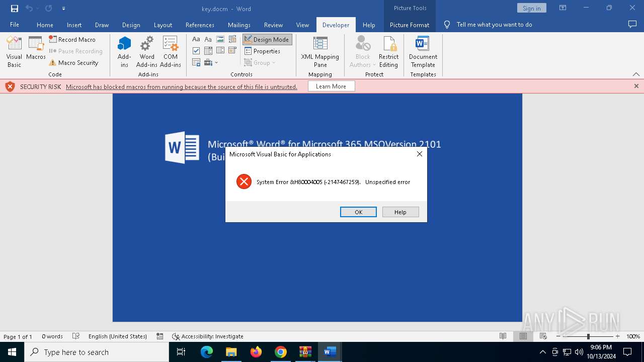This screenshot has height=362, width=644.
Task: Save the document from Quick Access toolbar
Action: [x=15, y=8]
